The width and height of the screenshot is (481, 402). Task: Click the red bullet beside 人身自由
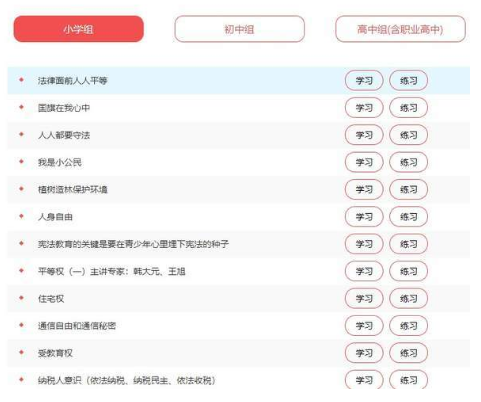pyautogui.click(x=22, y=216)
